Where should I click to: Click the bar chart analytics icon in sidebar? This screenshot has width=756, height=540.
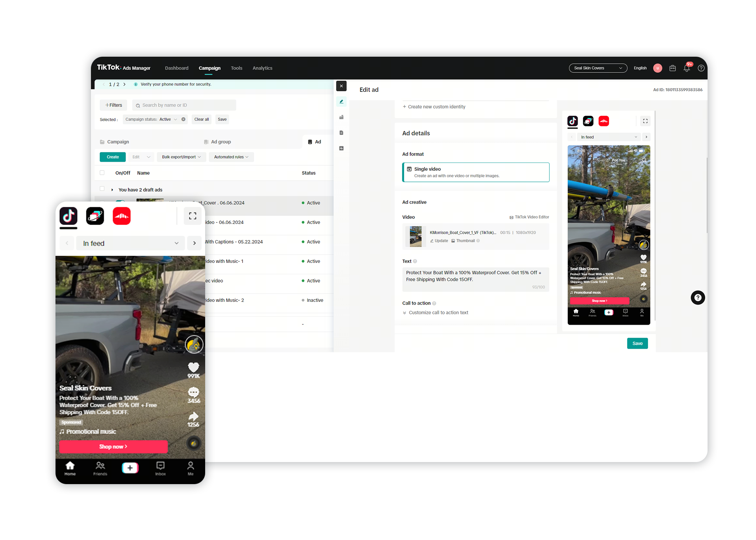pyautogui.click(x=342, y=116)
